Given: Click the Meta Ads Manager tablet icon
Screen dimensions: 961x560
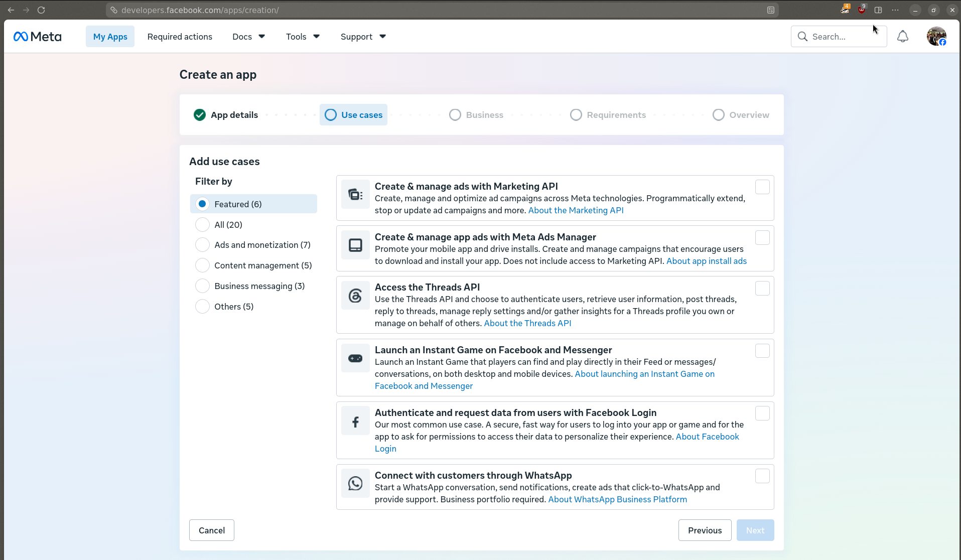Looking at the screenshot, I should click(355, 245).
